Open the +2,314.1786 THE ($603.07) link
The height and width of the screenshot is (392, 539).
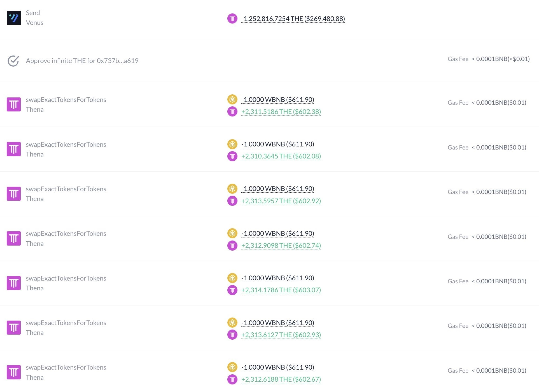(x=281, y=290)
